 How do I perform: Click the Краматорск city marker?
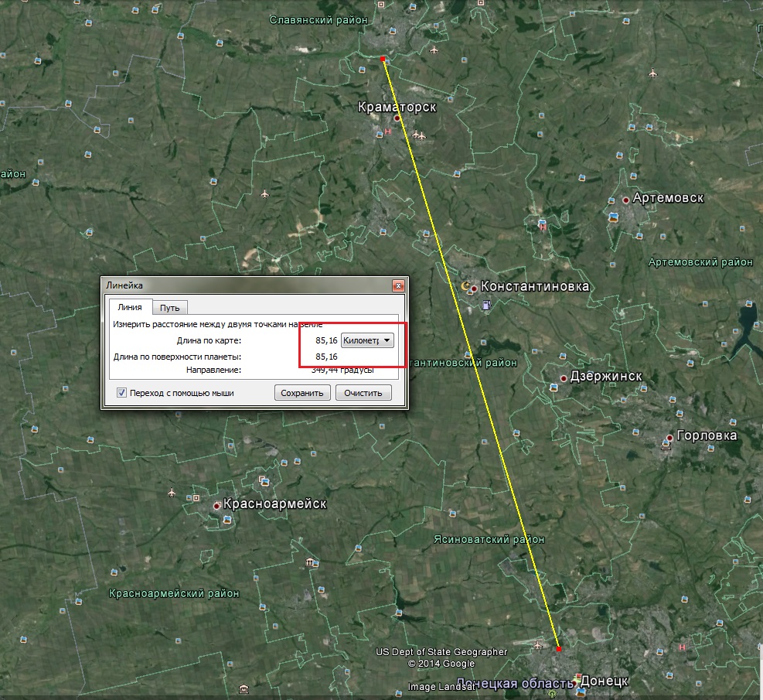click(397, 118)
